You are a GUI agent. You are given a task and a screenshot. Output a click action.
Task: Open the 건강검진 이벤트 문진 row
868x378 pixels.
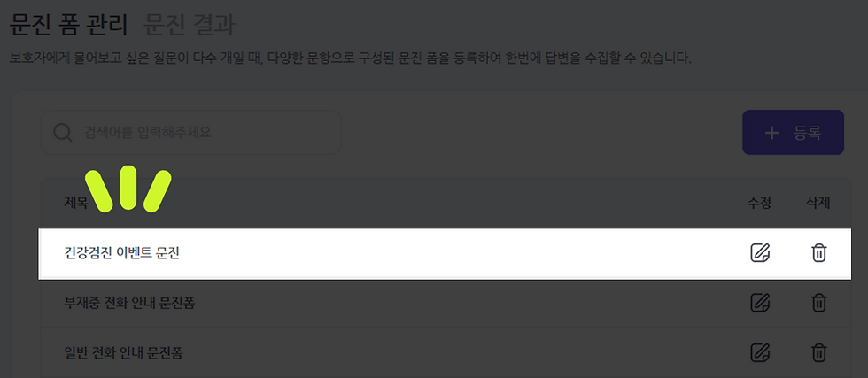445,253
